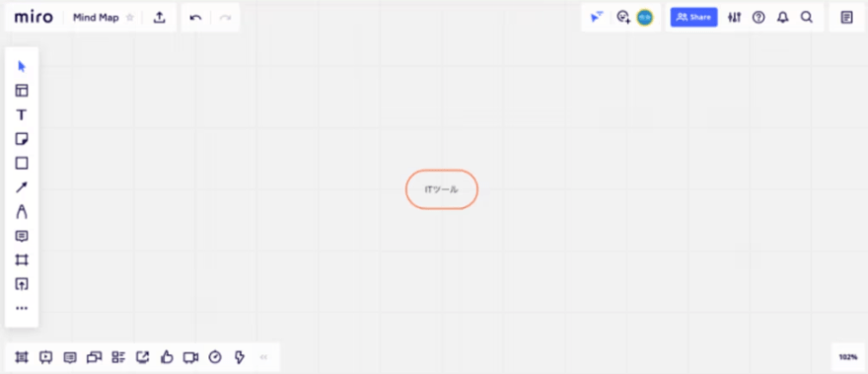Select the Text tool
868x374 pixels.
22,114
